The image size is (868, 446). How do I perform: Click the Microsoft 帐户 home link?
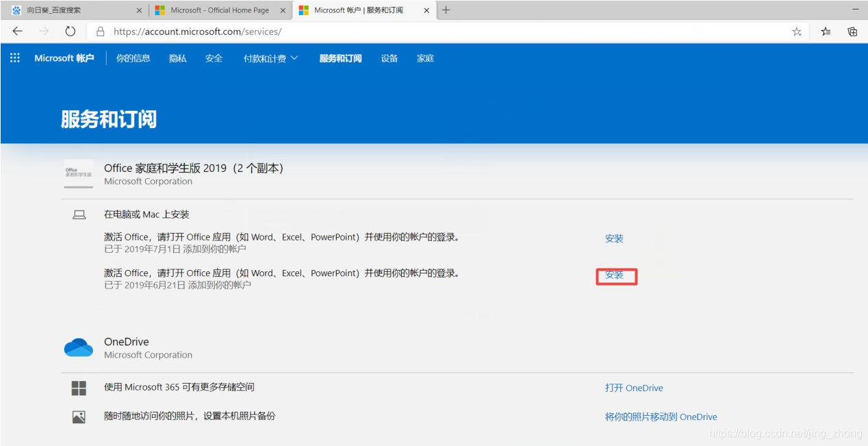[x=64, y=58]
